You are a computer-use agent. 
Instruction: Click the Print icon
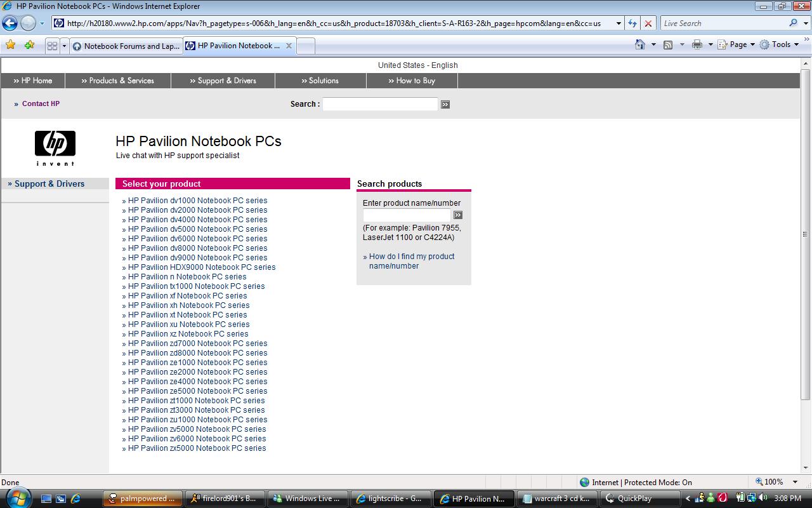[697, 44]
